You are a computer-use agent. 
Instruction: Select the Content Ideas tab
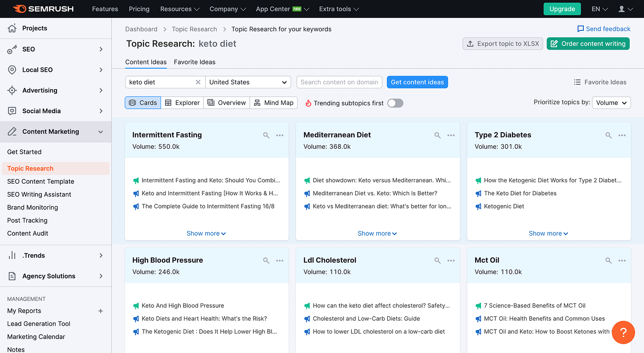coord(146,62)
